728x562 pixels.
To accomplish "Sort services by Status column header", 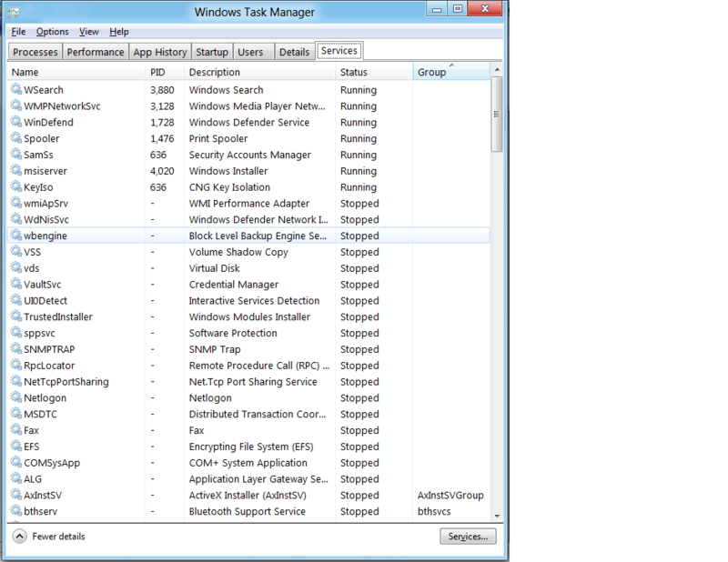I will click(x=374, y=72).
